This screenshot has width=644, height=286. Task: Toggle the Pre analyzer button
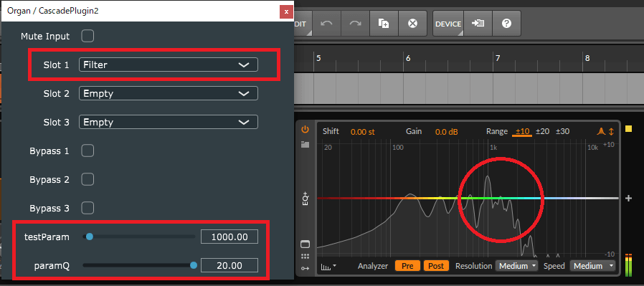coord(407,266)
